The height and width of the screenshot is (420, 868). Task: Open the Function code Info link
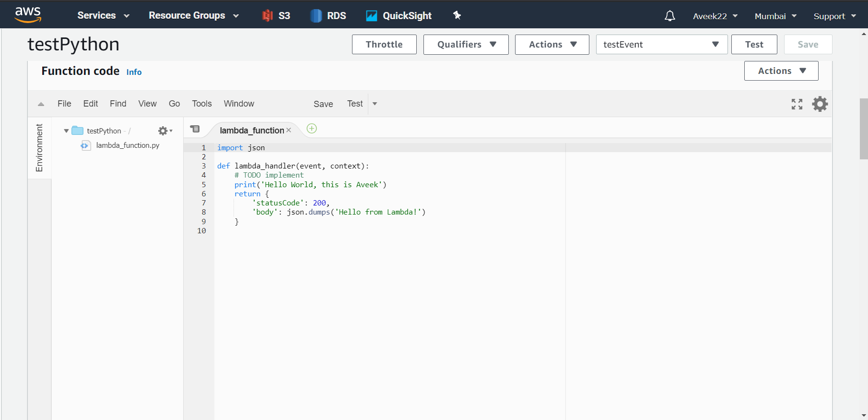pyautogui.click(x=134, y=72)
